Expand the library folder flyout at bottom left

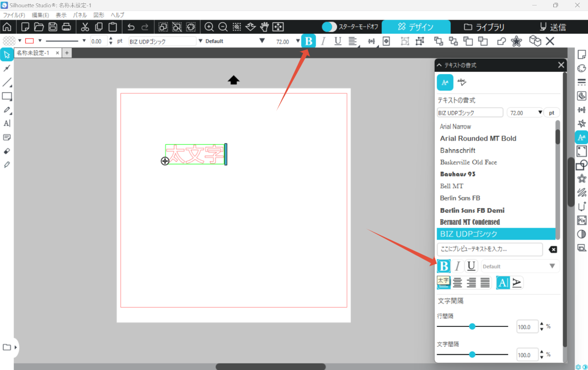(15, 347)
